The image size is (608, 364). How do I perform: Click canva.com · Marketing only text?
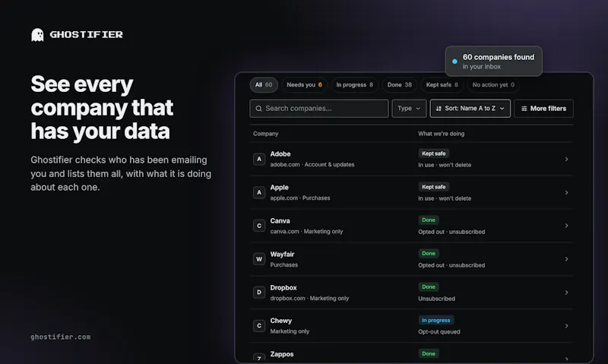[x=306, y=232]
